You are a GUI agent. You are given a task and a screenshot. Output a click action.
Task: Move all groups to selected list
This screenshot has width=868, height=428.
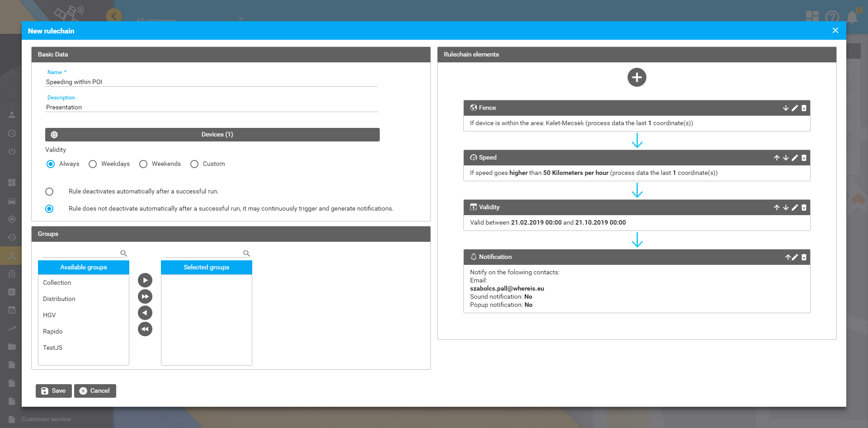(x=145, y=296)
